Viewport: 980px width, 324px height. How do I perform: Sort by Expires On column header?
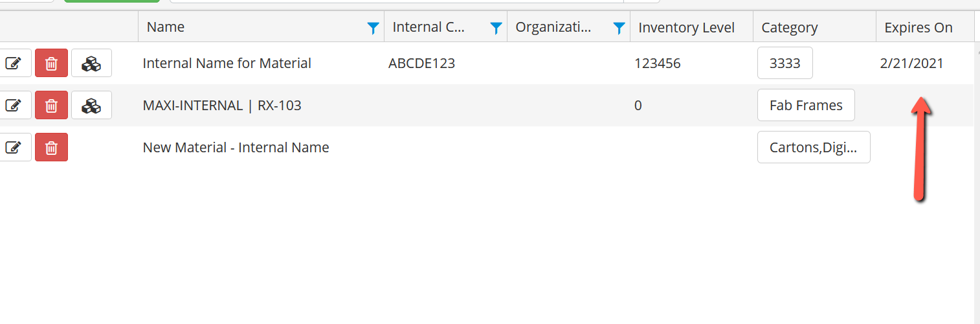(x=919, y=27)
